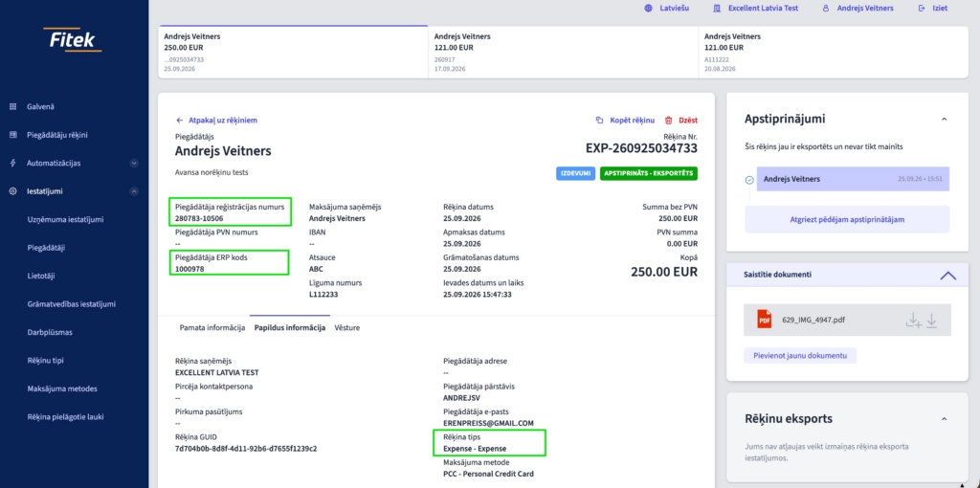Viewport: 980px width, 488px height.
Task: Open the Vēsture tab
Action: point(346,327)
